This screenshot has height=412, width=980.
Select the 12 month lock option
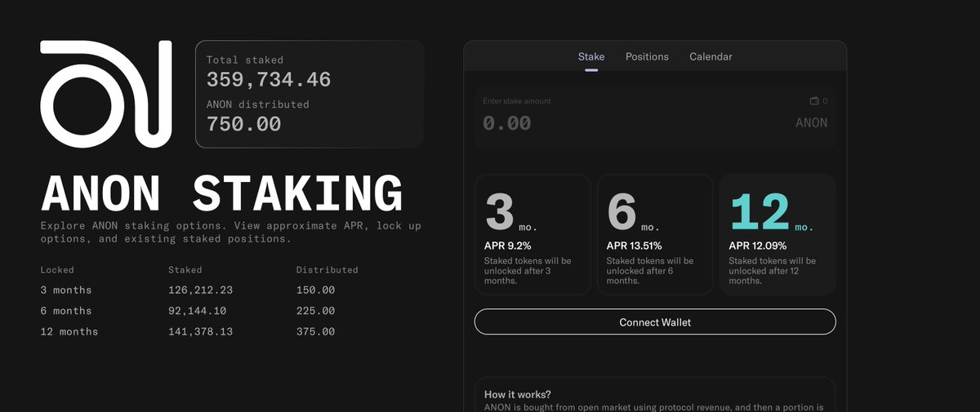tap(777, 234)
